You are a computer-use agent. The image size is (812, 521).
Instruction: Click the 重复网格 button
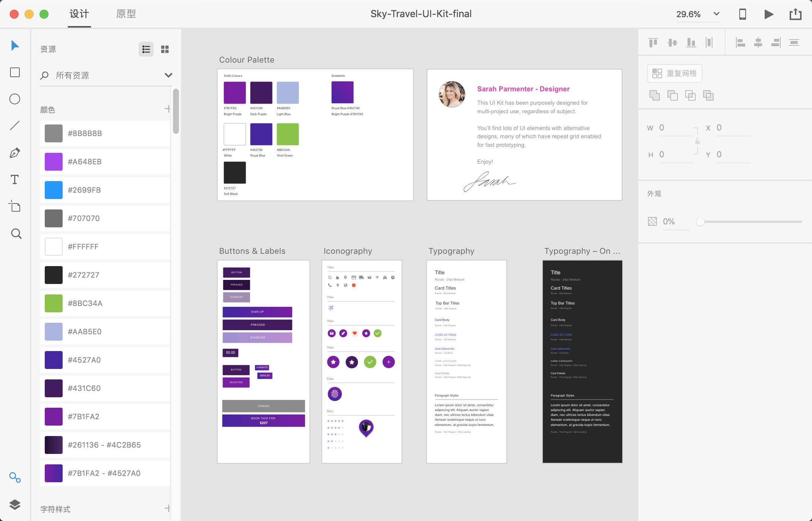tap(674, 73)
